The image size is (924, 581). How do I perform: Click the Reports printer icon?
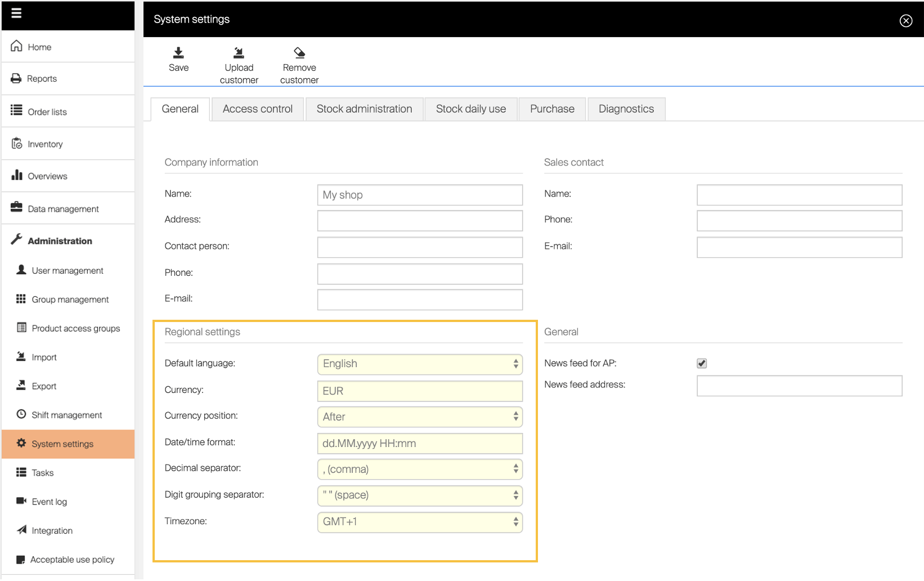[x=16, y=78]
